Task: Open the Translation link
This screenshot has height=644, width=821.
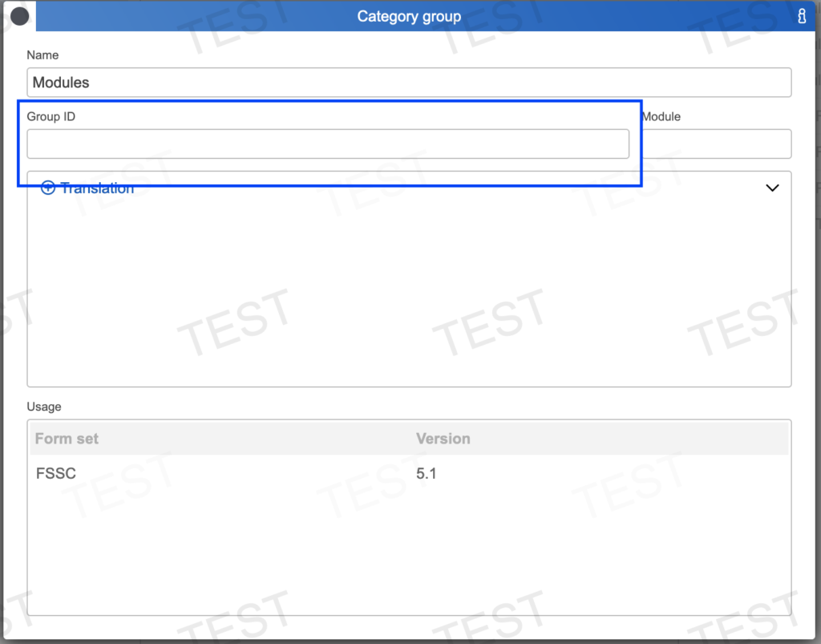Action: coord(97,188)
